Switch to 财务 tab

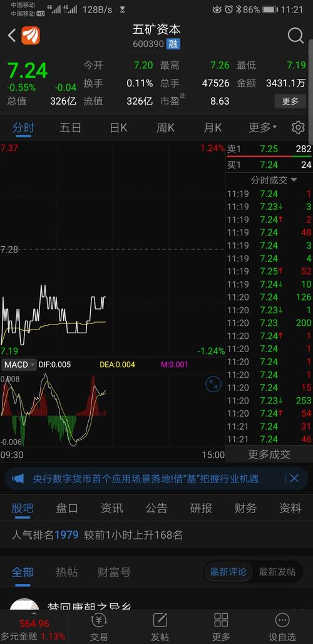tap(246, 509)
